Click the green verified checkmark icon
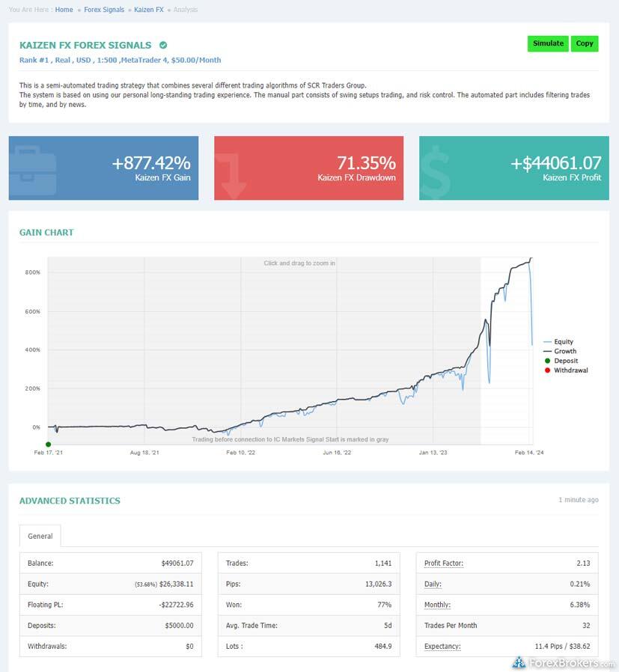The image size is (619, 672). (x=163, y=46)
